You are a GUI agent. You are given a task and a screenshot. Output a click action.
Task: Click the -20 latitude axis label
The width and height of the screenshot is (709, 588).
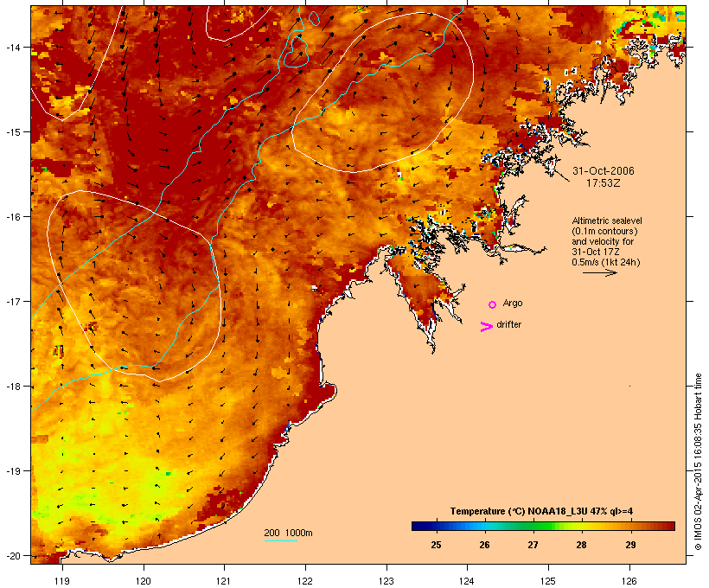(x=13, y=556)
